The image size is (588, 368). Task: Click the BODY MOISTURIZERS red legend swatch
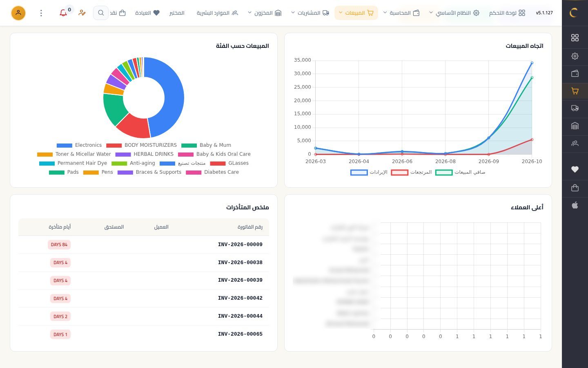click(x=114, y=146)
